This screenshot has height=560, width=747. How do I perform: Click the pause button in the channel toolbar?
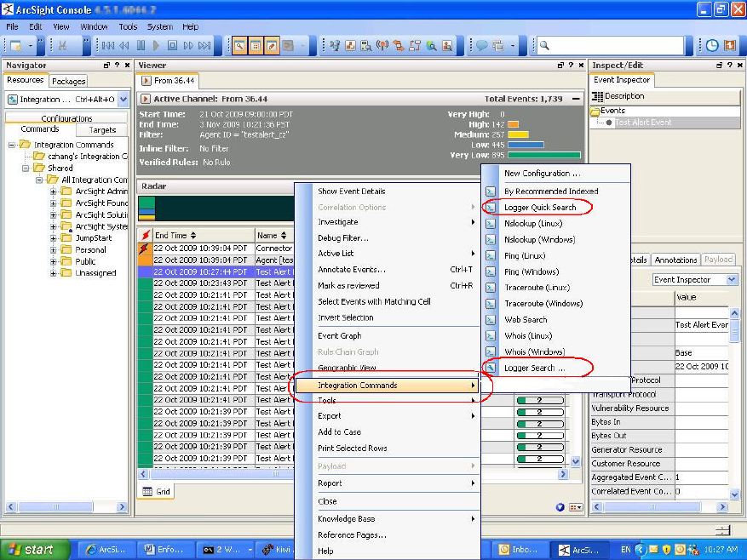[x=141, y=45]
